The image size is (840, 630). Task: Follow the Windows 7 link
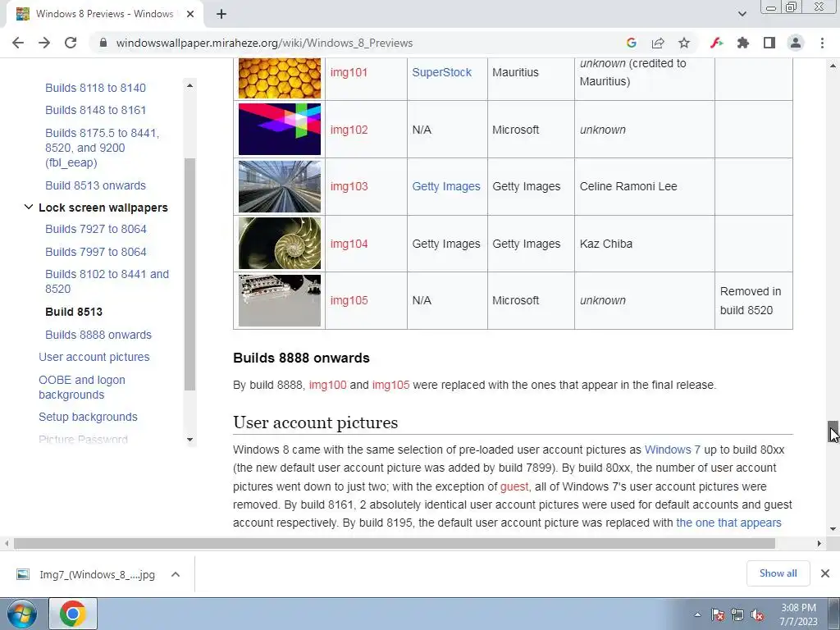pyautogui.click(x=673, y=450)
